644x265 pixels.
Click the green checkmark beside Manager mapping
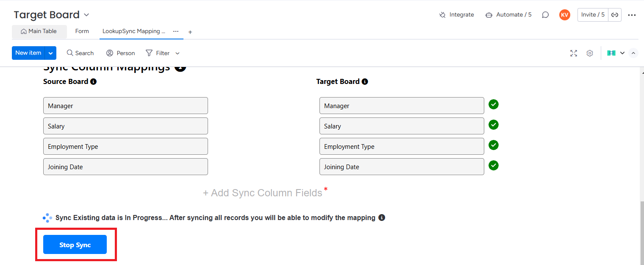point(493,104)
